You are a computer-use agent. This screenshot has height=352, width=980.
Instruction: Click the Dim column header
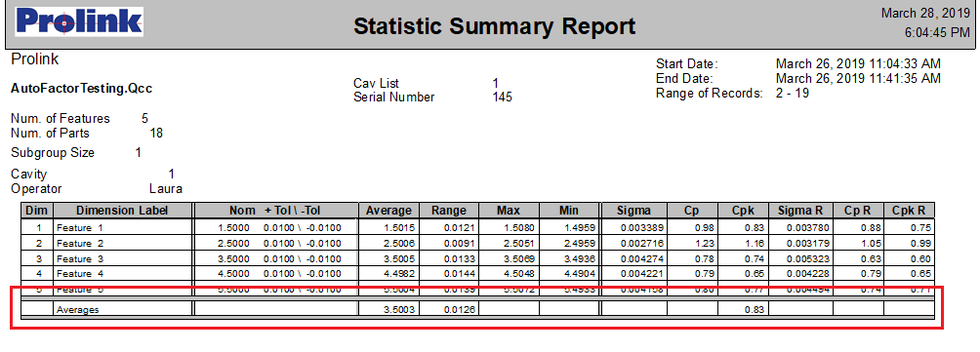click(x=37, y=211)
